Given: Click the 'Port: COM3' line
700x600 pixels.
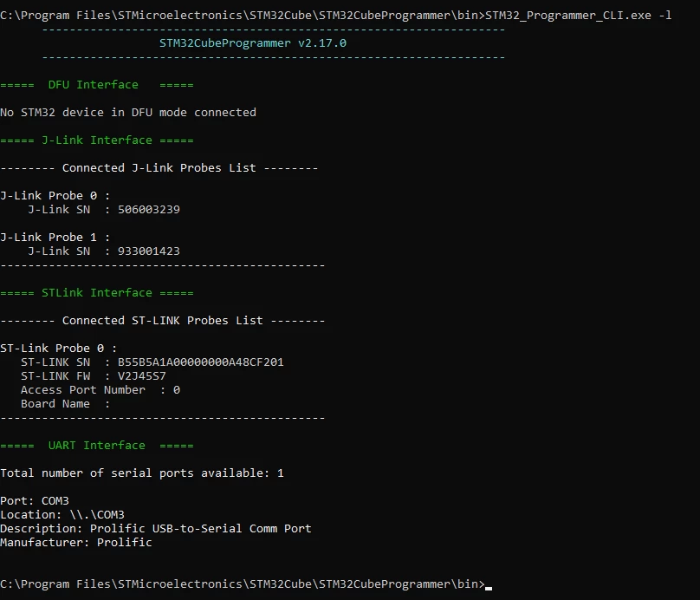Looking at the screenshot, I should coord(35,501).
